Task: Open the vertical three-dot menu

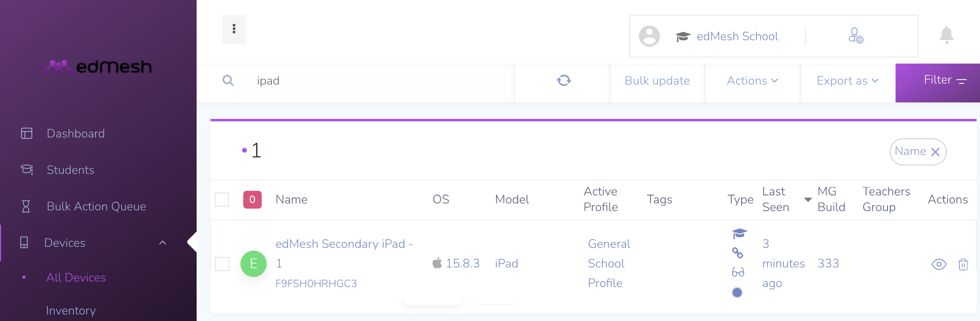Action: point(234,29)
